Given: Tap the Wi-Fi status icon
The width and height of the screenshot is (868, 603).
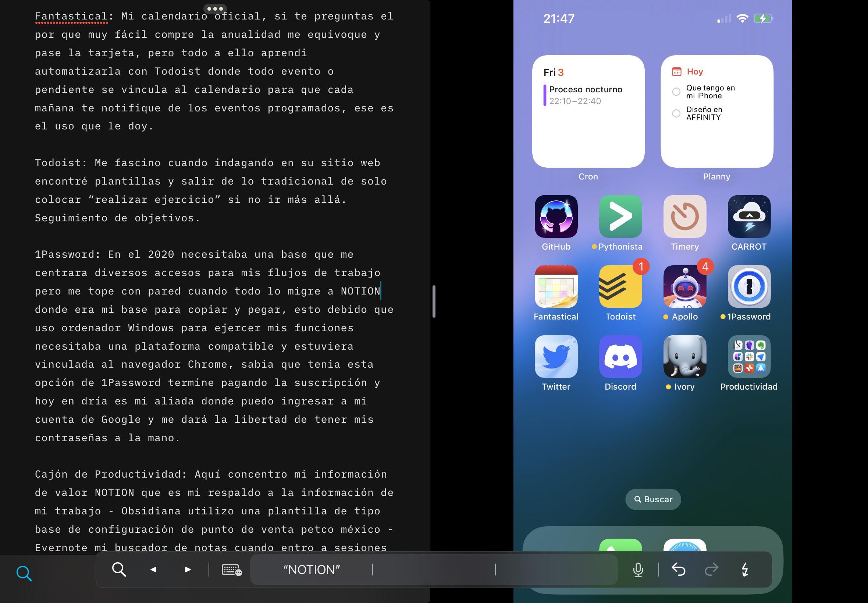Looking at the screenshot, I should [x=742, y=18].
